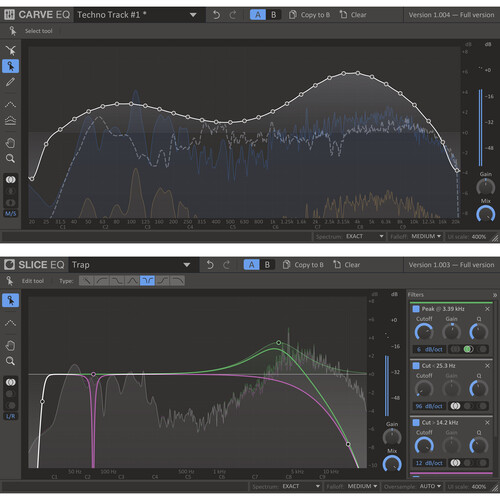Click the 6 dB/oct slope value

pyautogui.click(x=429, y=349)
